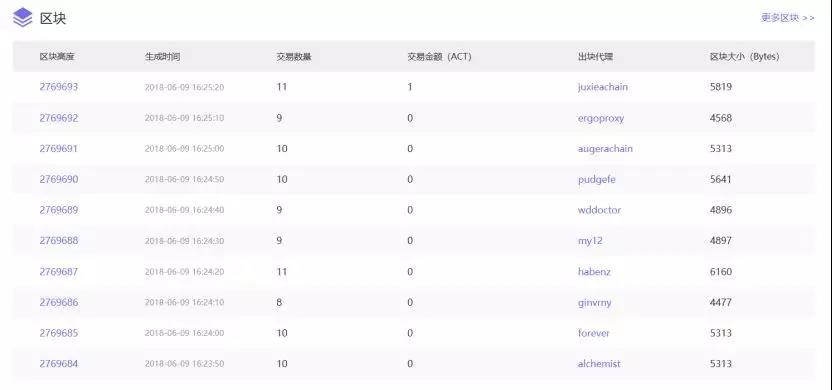Click the 区块高度 column header

click(57, 56)
